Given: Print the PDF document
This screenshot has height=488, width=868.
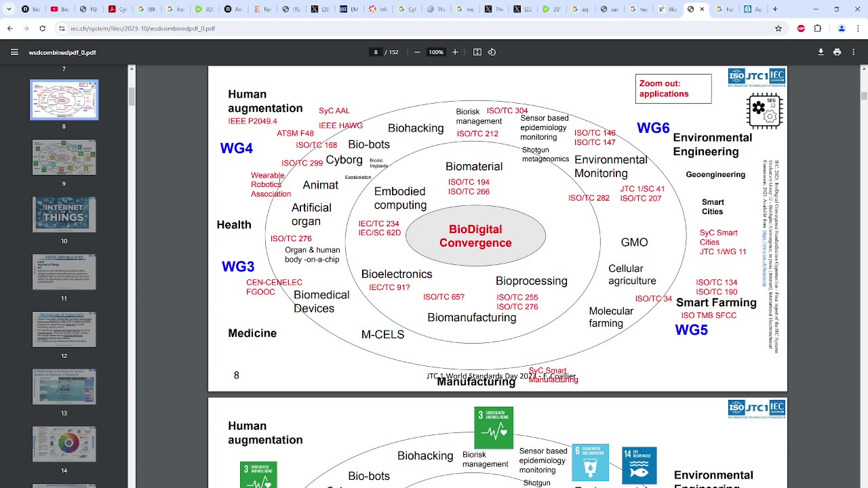Looking at the screenshot, I should coord(837,52).
